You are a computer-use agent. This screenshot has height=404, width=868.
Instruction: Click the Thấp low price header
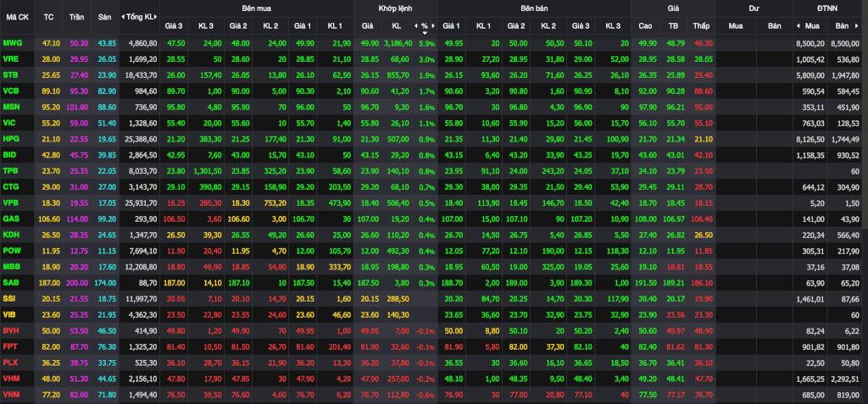(701, 25)
